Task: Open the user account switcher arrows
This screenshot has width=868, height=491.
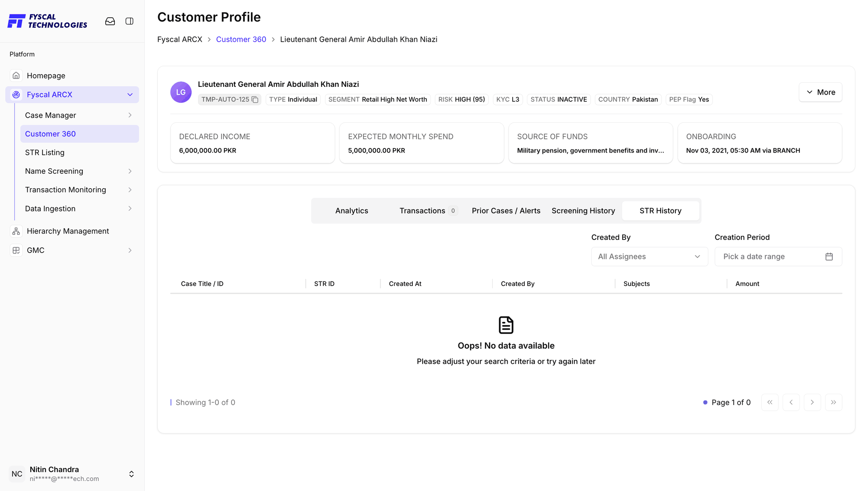Action: [x=132, y=474]
